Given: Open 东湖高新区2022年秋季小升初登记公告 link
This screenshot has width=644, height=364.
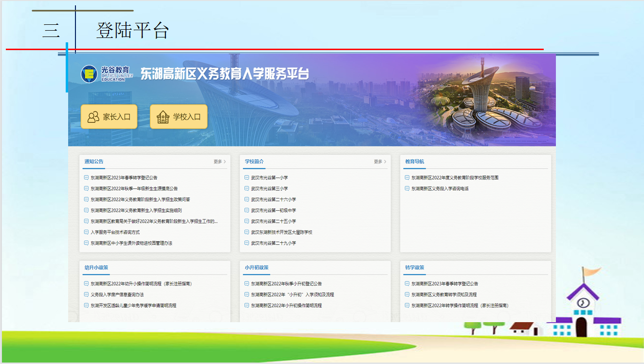Looking at the screenshot, I should [286, 284].
